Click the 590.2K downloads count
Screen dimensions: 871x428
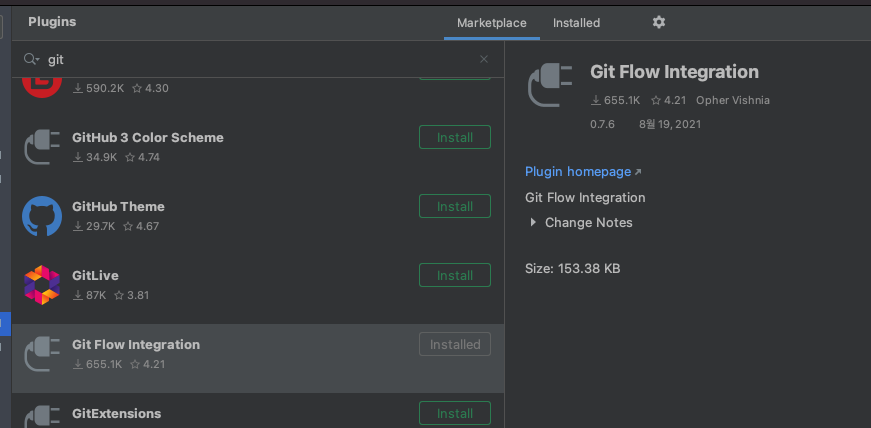click(98, 88)
